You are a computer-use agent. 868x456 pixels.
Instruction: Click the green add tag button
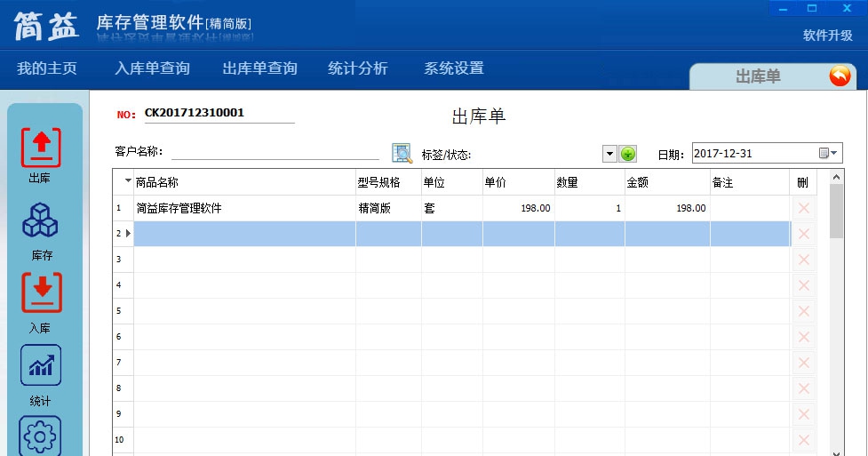(x=628, y=154)
